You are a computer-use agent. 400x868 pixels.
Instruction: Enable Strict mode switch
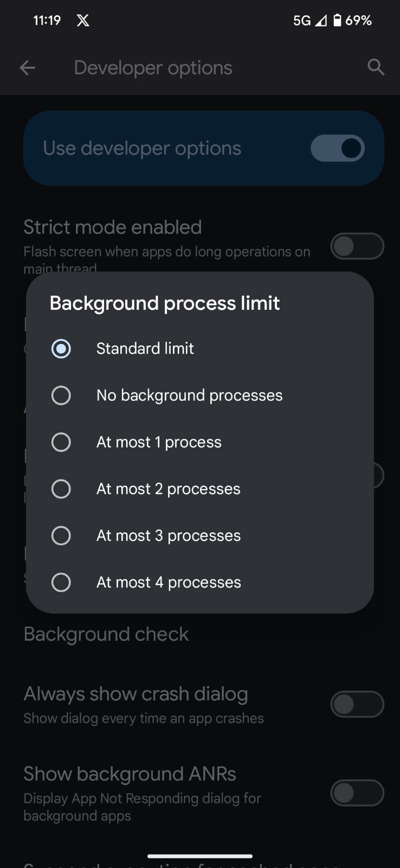357,246
